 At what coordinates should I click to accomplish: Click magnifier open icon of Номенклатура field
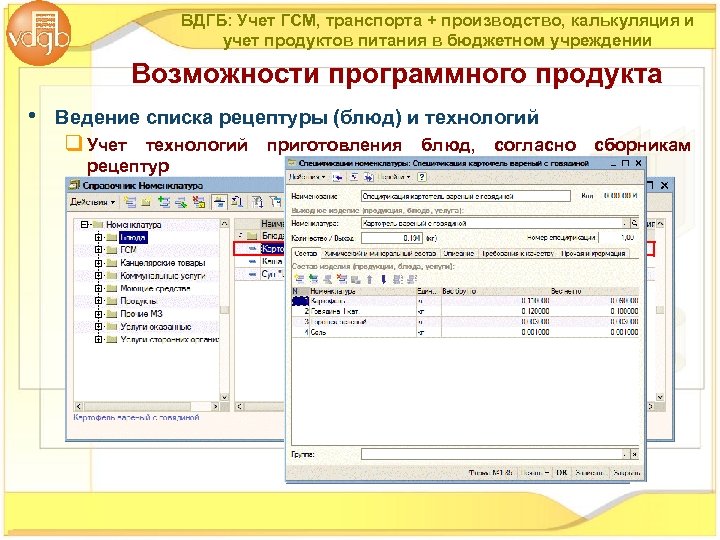pos(635,224)
